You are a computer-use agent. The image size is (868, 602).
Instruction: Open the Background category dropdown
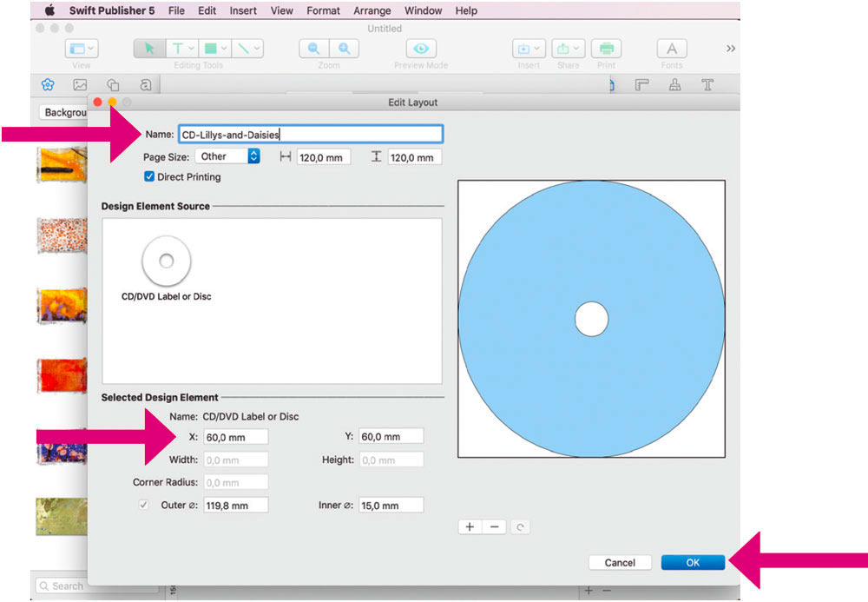click(x=63, y=112)
